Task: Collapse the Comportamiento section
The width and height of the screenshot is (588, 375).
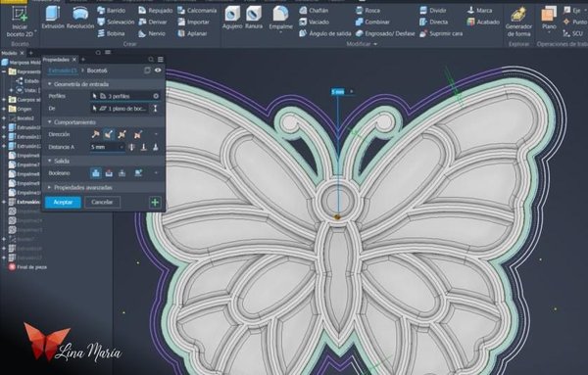Action: [50, 122]
